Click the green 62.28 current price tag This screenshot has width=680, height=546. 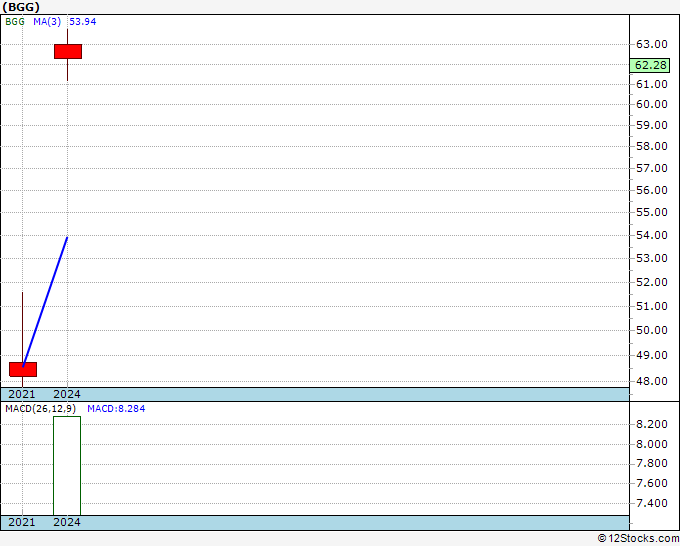point(650,65)
